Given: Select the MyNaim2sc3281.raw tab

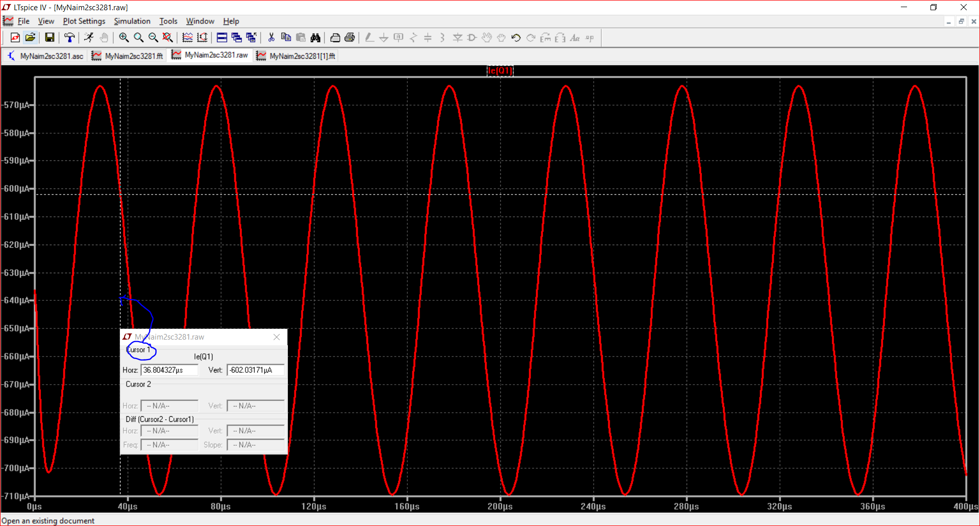Looking at the screenshot, I should (210, 55).
